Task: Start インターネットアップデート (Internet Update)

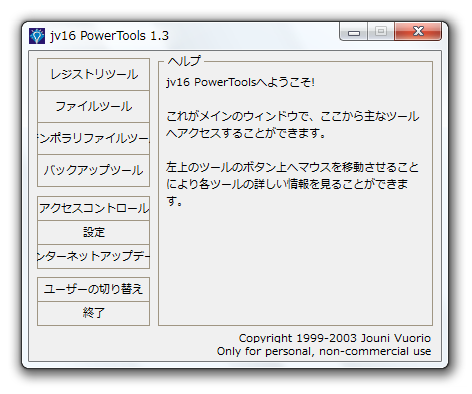Action: [x=93, y=256]
